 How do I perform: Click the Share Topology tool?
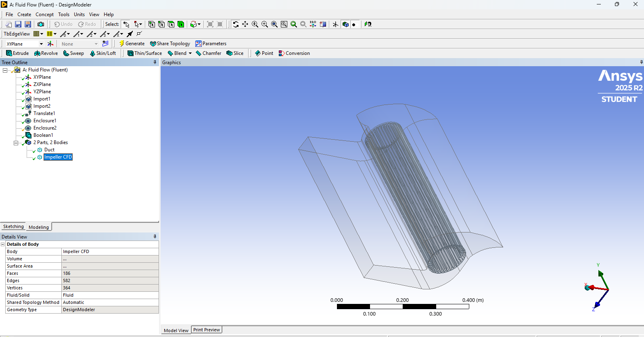click(x=170, y=44)
